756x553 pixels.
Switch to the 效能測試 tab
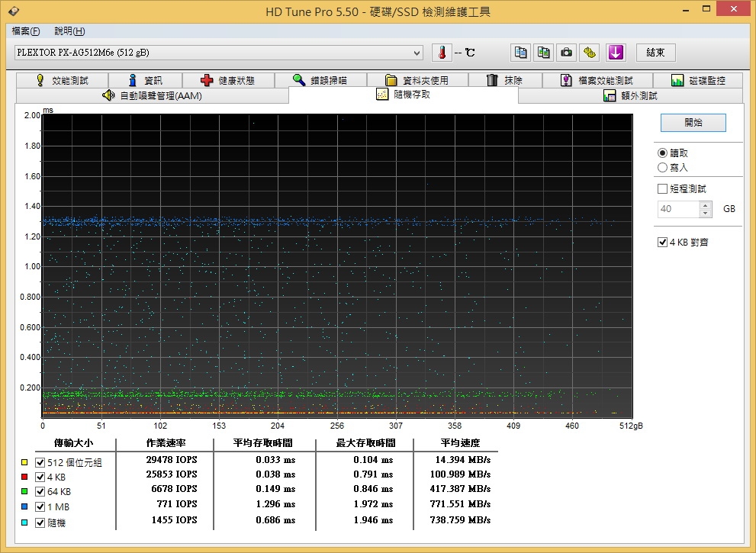pyautogui.click(x=63, y=80)
